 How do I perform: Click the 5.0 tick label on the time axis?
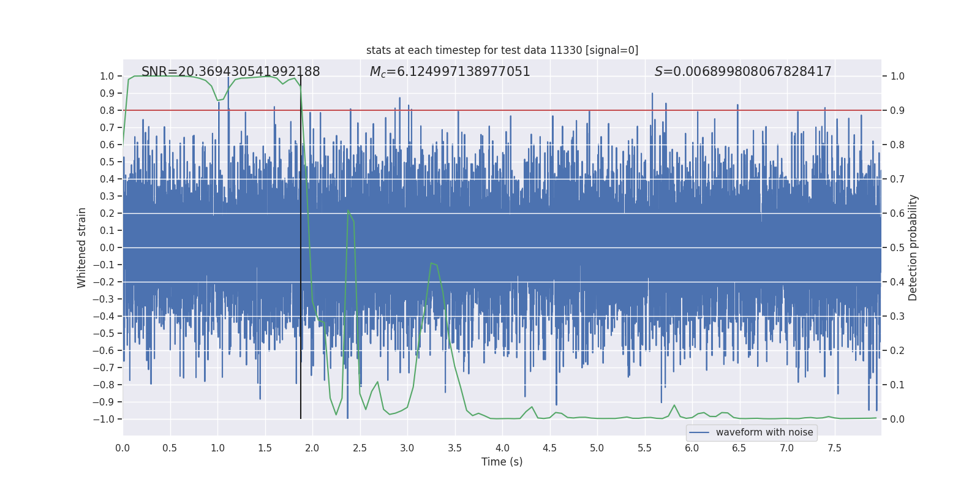point(597,448)
